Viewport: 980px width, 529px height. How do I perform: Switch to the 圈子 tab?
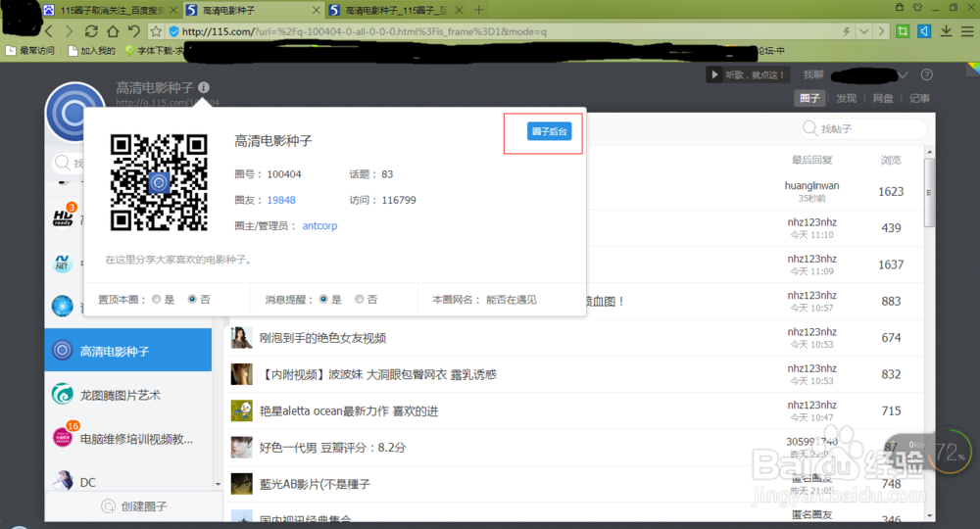click(x=809, y=98)
